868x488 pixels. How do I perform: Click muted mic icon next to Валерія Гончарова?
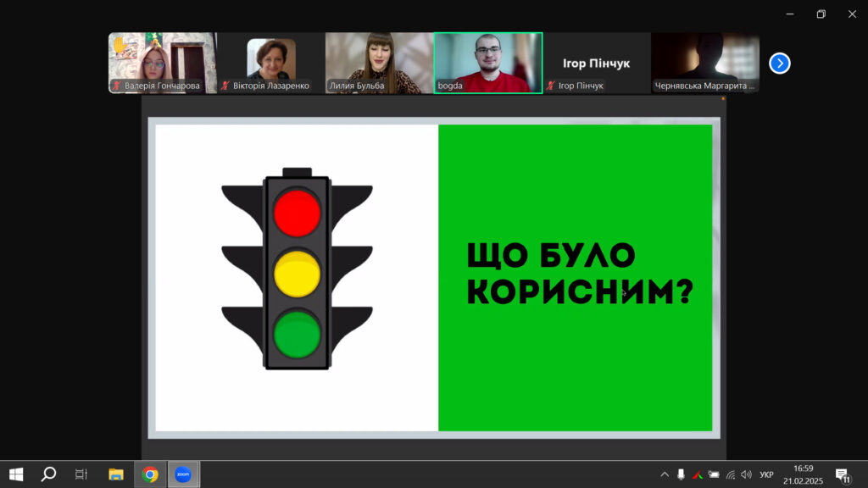coord(117,86)
